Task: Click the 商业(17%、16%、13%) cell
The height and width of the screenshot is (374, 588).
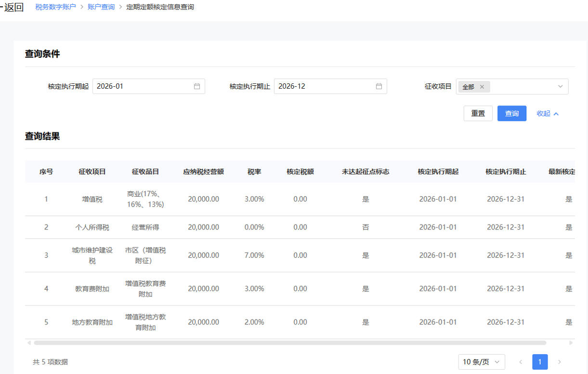Action: click(145, 199)
